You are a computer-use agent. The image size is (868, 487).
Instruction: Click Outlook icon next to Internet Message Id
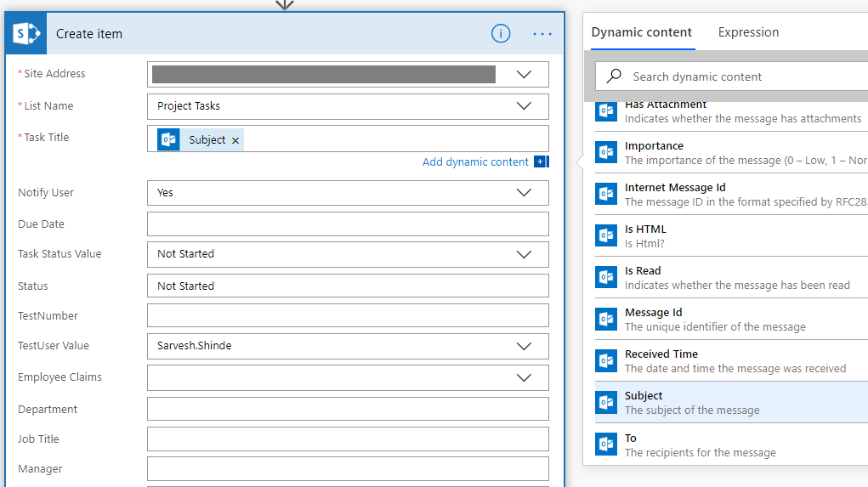click(x=606, y=195)
